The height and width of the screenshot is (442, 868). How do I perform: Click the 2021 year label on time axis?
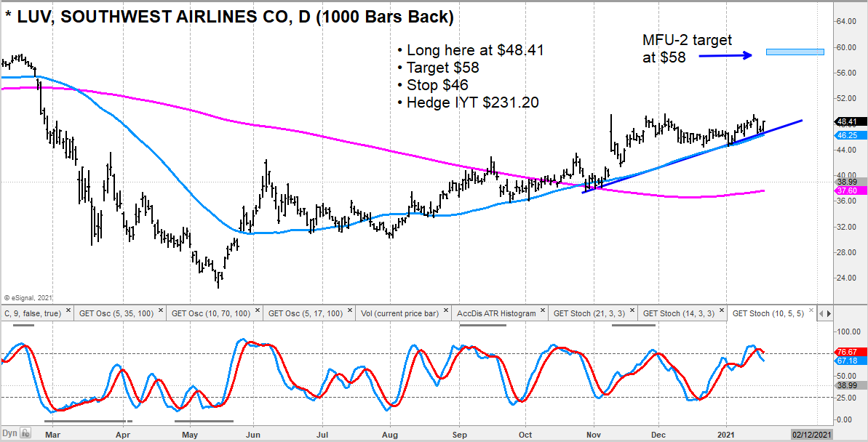pos(727,435)
